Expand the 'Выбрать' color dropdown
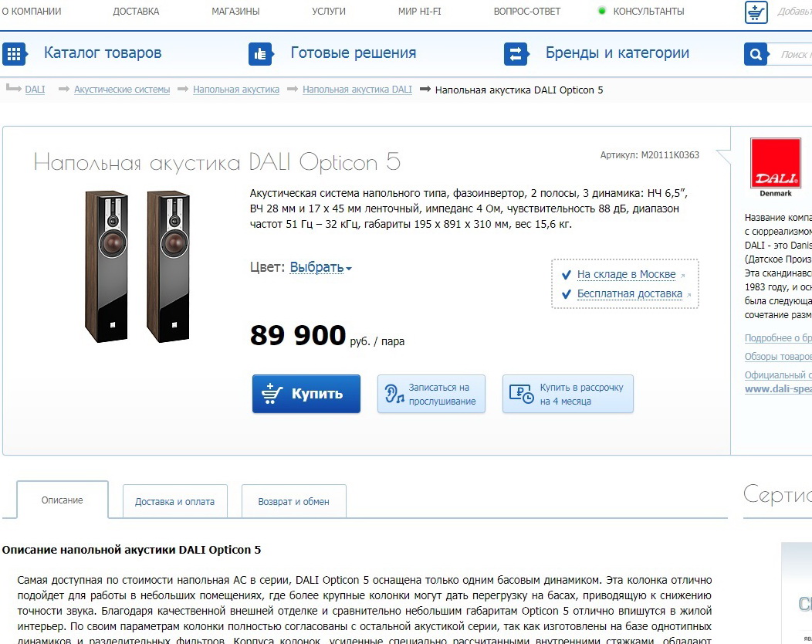Screen dimensions: 812x644 (x=320, y=267)
